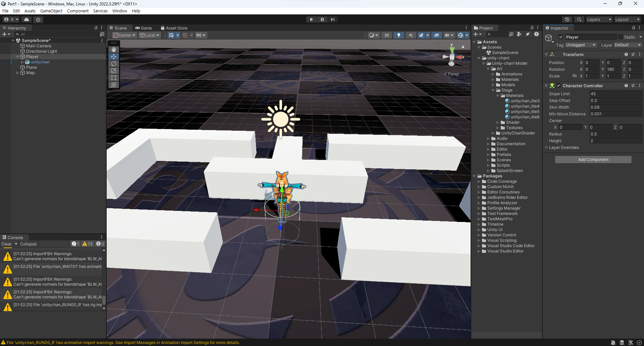The height and width of the screenshot is (346, 644).
Task: Collapse the Player object in Hierarchy
Action: (x=18, y=57)
